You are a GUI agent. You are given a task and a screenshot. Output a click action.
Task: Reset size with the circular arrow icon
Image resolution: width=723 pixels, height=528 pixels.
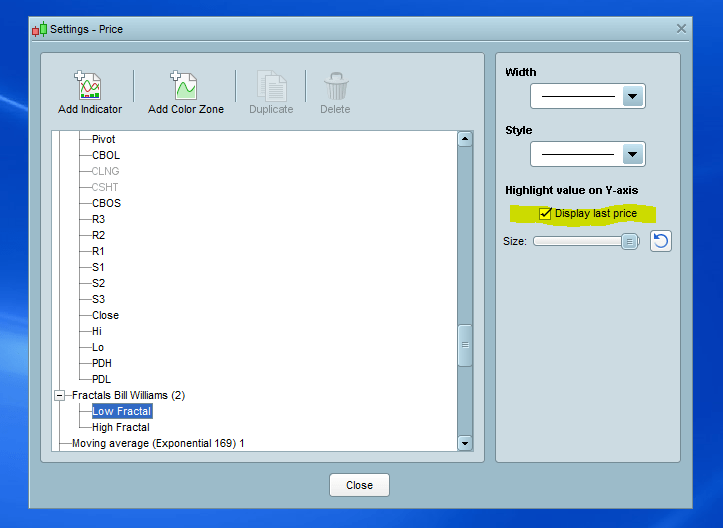[x=661, y=241]
